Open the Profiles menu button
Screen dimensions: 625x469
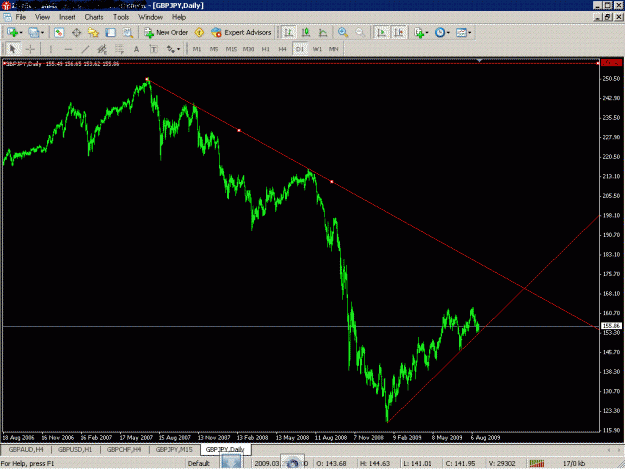point(35,32)
